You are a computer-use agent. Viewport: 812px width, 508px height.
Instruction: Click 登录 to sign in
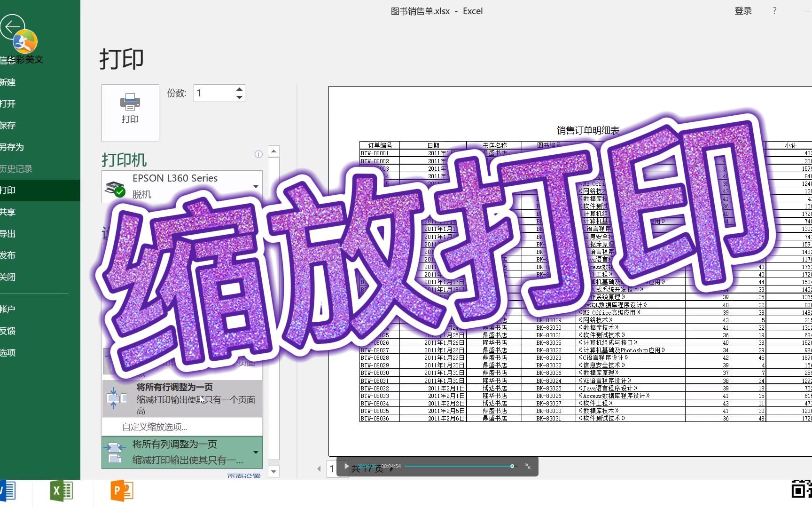coord(743,11)
